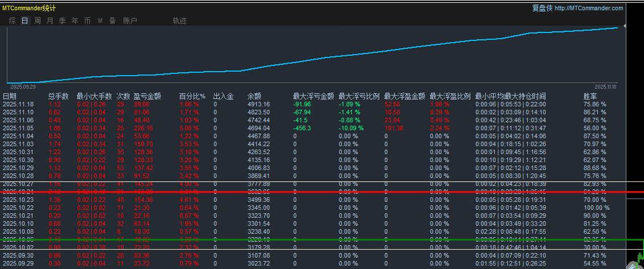Open the 年 yearly statistics tab
Viewport: 644px width, 269px height.
point(75,20)
